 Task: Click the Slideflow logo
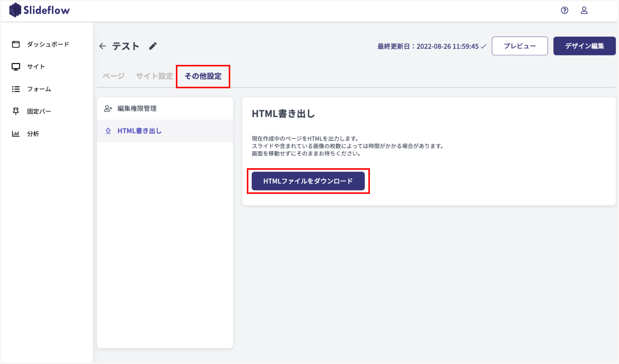(39, 10)
